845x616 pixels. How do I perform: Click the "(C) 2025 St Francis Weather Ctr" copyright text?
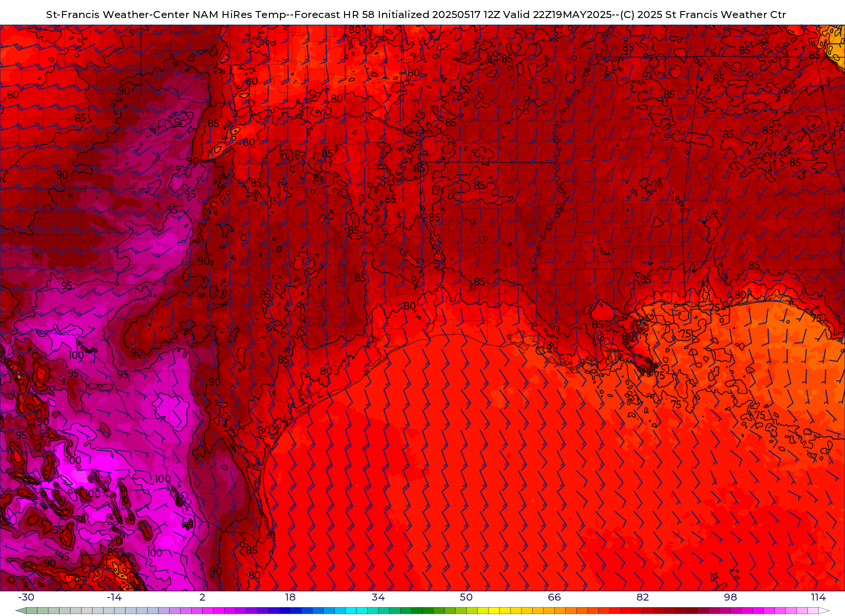(x=703, y=15)
